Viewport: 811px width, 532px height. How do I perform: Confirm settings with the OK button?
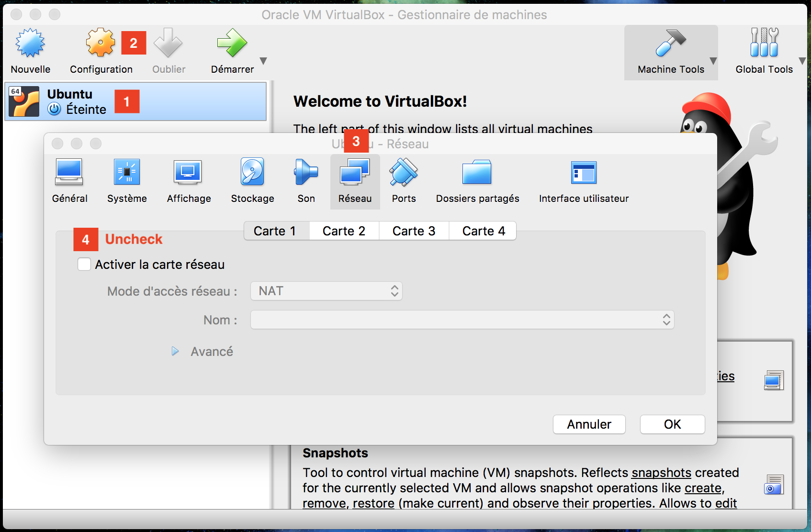click(x=673, y=424)
